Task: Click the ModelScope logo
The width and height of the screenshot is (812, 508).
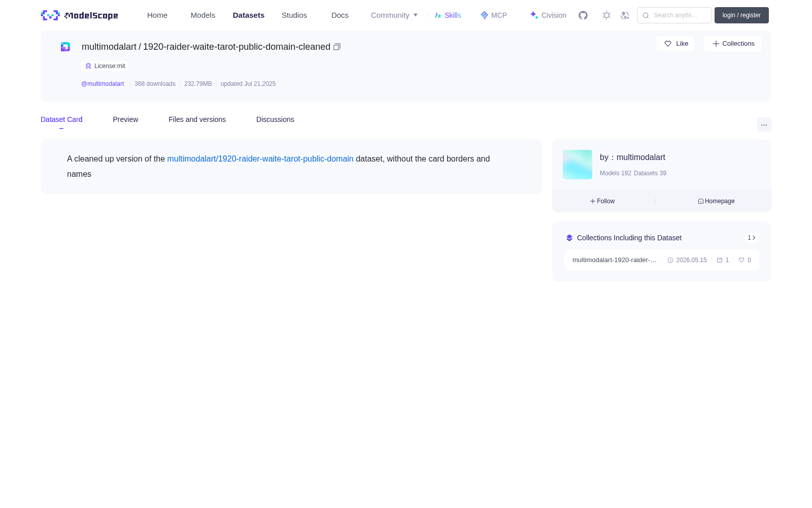Action: pyautogui.click(x=79, y=15)
